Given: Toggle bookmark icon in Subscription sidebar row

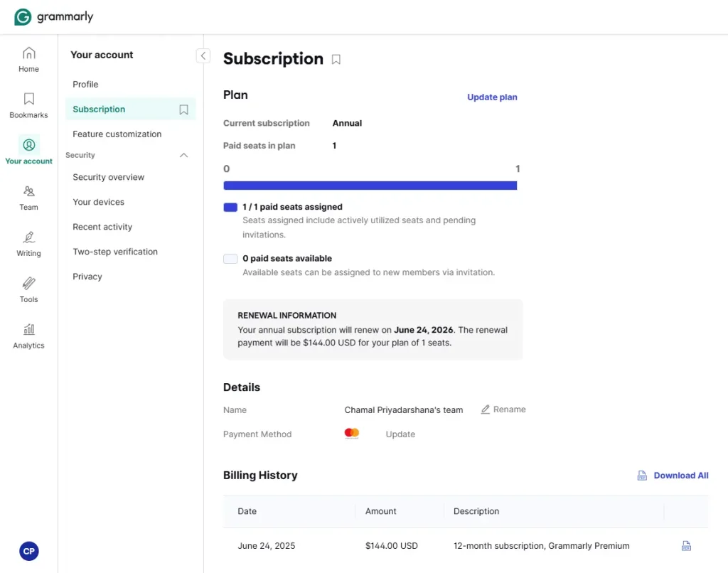Looking at the screenshot, I should (x=184, y=109).
